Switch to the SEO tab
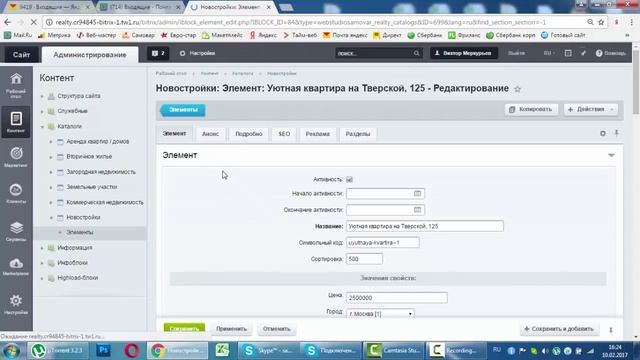This screenshot has width=640, height=360. pyautogui.click(x=284, y=134)
